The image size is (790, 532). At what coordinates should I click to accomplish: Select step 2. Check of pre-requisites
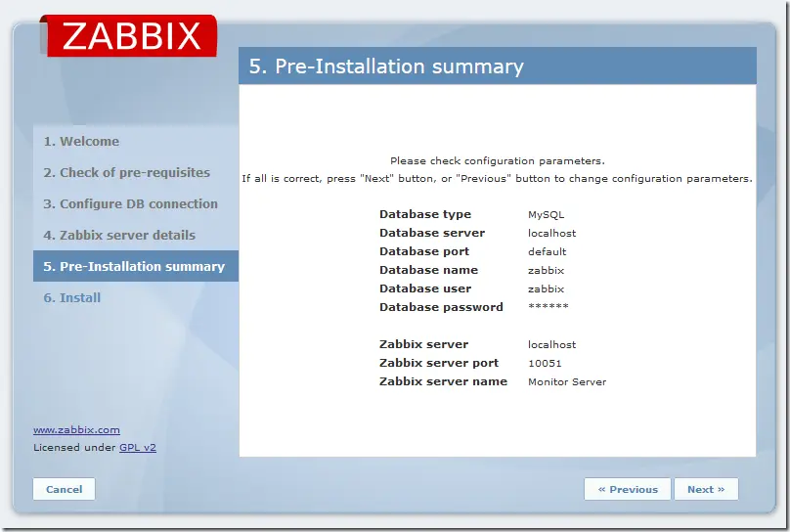tap(126, 172)
